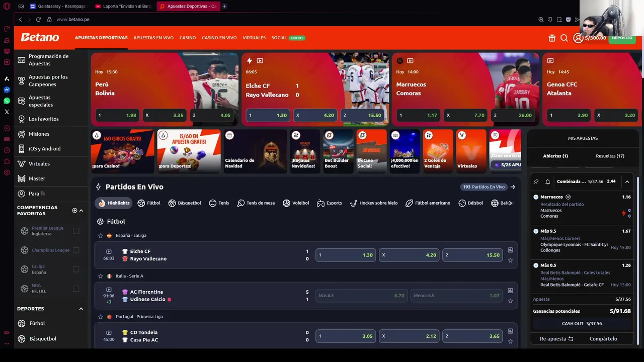Screen dimensions: 644x362
Task: Open Bet Builder Boost promo tile
Action: [x=338, y=151]
